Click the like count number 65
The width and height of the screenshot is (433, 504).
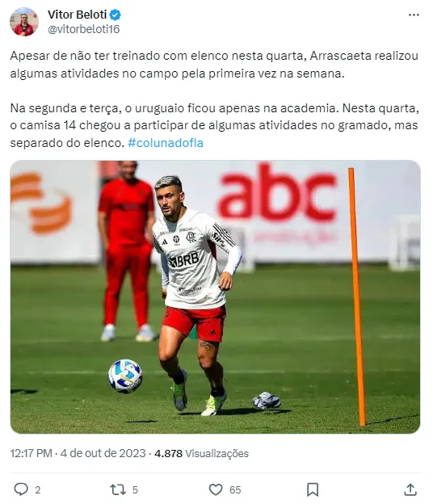point(235,489)
